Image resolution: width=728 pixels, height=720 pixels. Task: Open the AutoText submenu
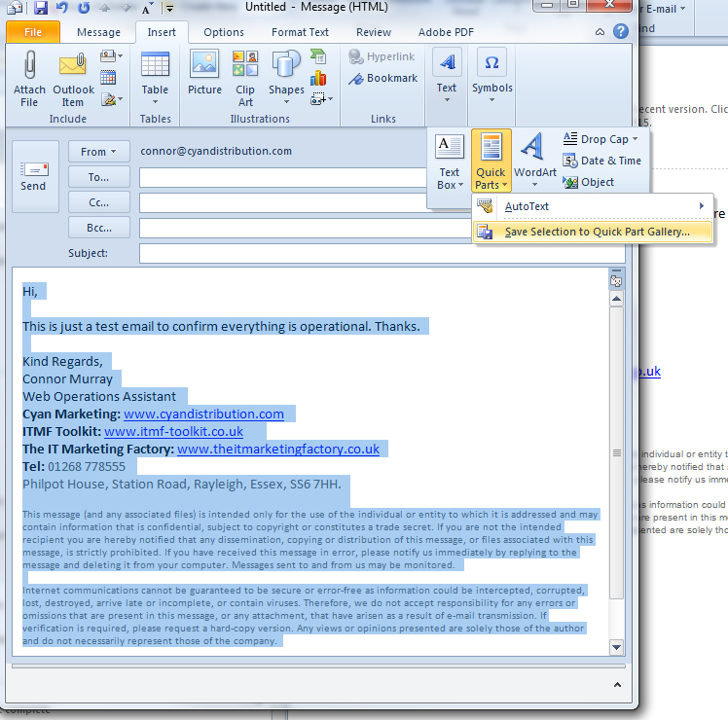(x=594, y=206)
